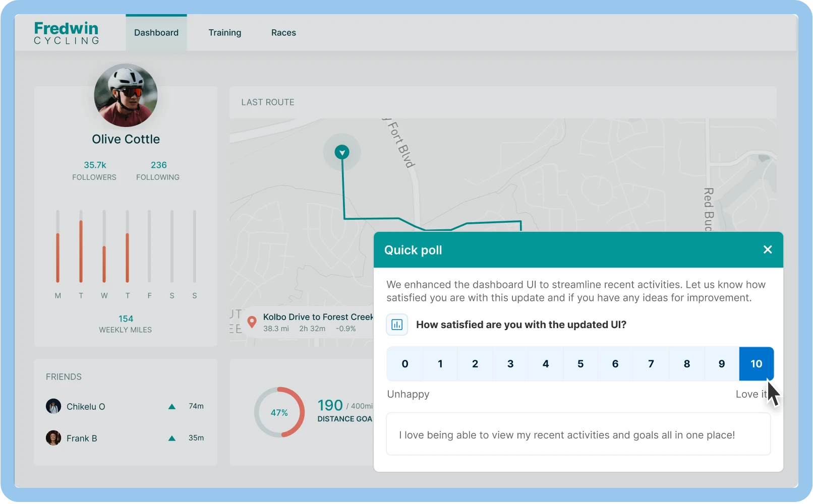Select the highlighted rating 10
813x504 pixels.
pyautogui.click(x=756, y=363)
